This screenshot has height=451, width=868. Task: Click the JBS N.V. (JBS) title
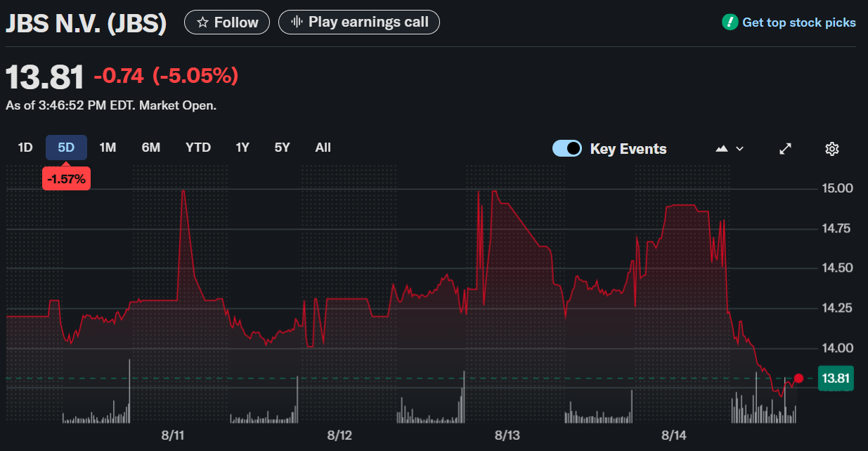click(86, 23)
